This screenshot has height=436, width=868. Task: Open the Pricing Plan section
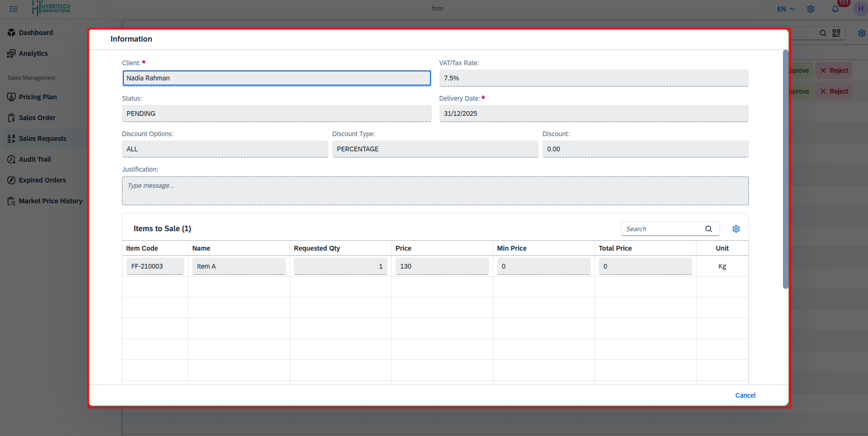coord(38,96)
